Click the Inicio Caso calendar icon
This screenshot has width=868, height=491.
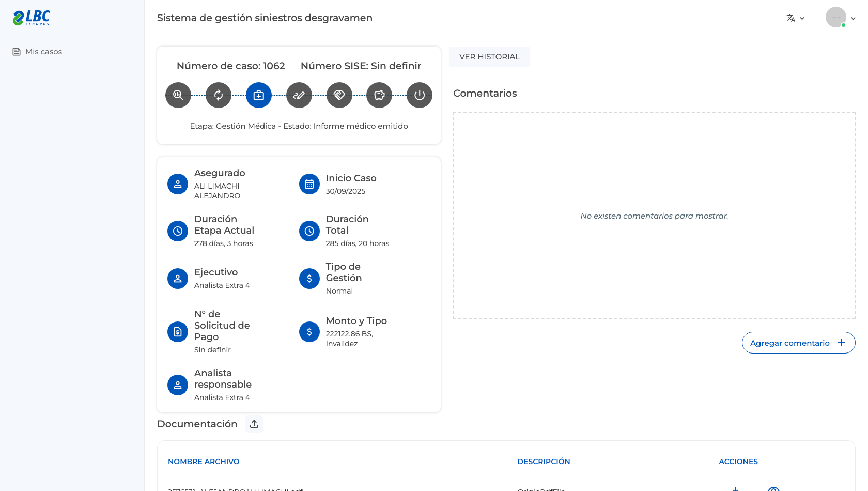pos(309,184)
